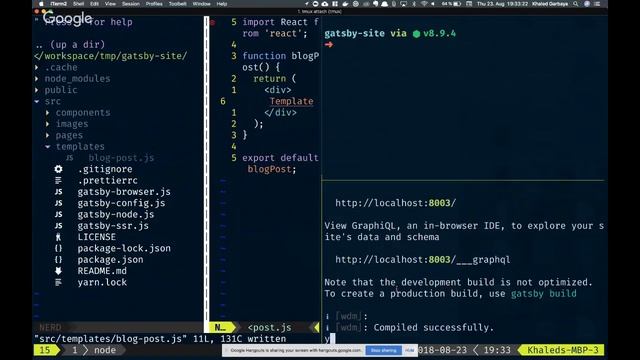Open package.json file name
The image size is (640, 360).
[x=110, y=260]
